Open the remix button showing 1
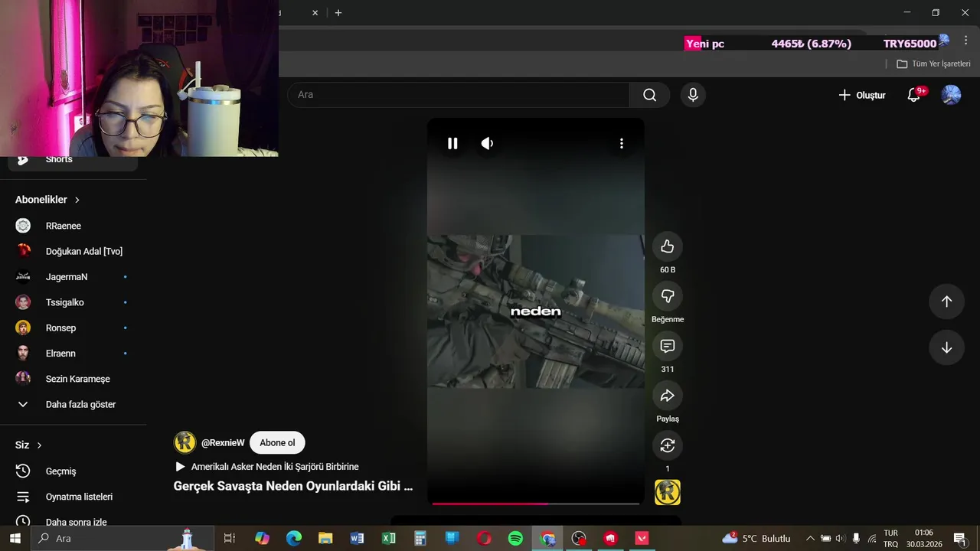 pyautogui.click(x=668, y=445)
